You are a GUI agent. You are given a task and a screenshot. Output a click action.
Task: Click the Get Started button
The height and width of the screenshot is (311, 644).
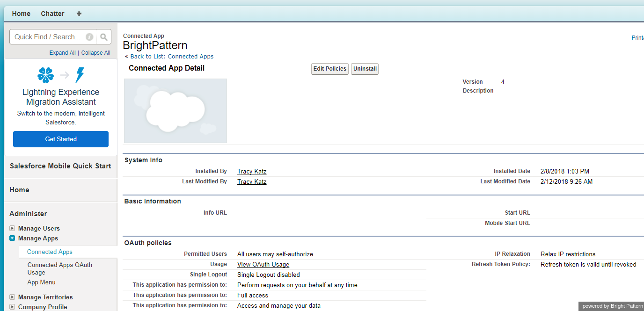pos(61,139)
